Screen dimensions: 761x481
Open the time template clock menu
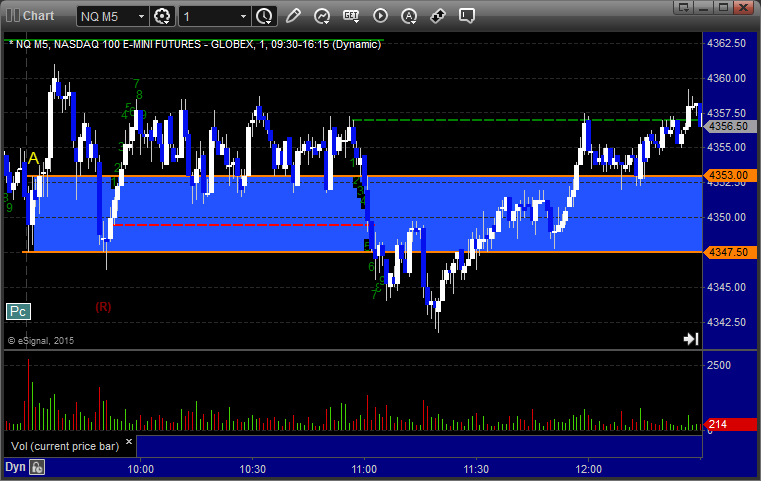265,16
